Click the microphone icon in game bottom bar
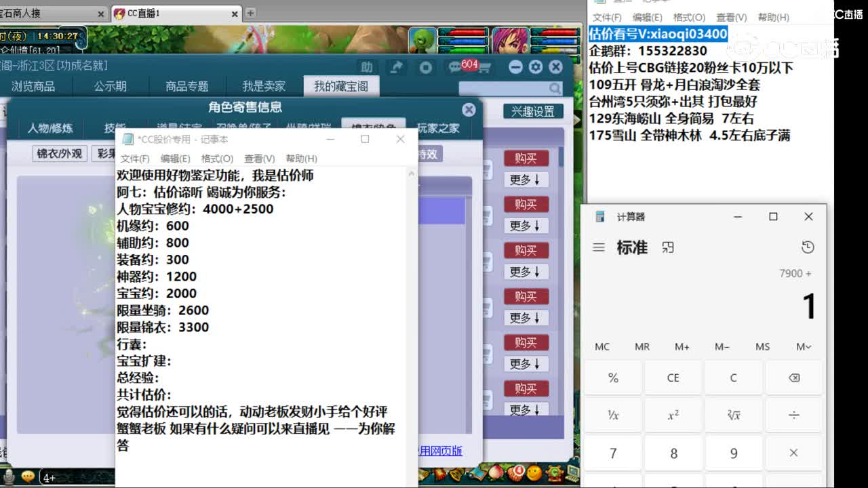Viewport: 868px width, 488px height. pyautogui.click(x=8, y=476)
